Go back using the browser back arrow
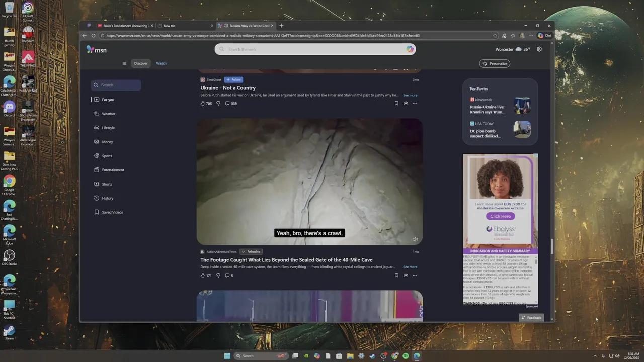 (x=85, y=36)
